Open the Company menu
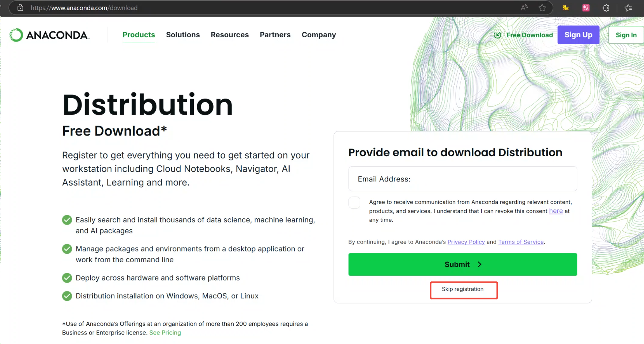 319,35
